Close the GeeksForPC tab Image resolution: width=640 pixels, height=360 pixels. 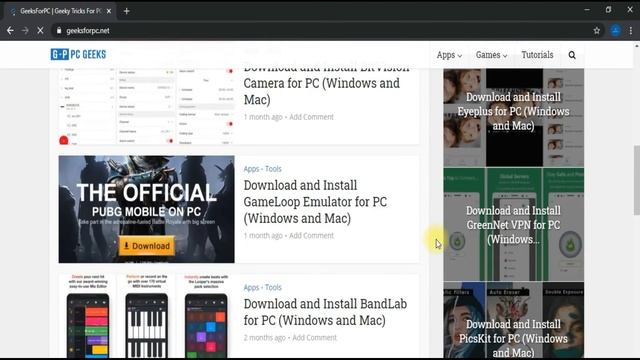109,11
